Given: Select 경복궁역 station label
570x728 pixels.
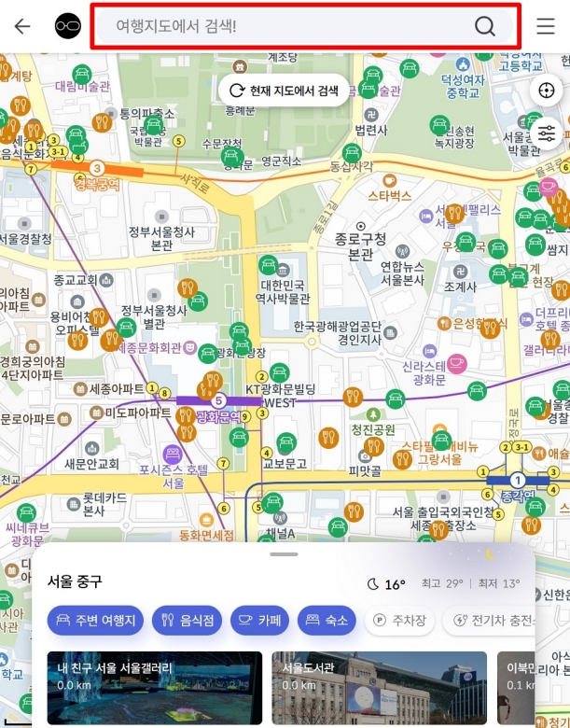Looking at the screenshot, I should pyautogui.click(x=97, y=184).
